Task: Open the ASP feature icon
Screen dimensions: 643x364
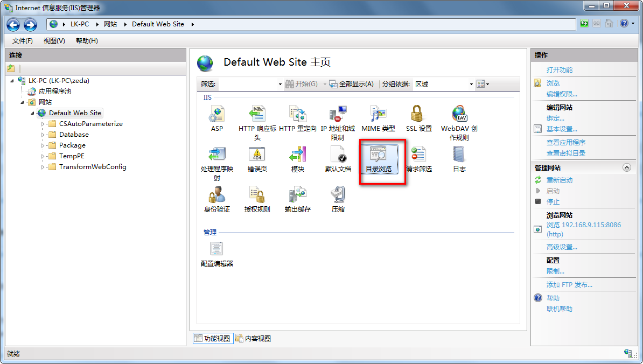Action: [216, 118]
